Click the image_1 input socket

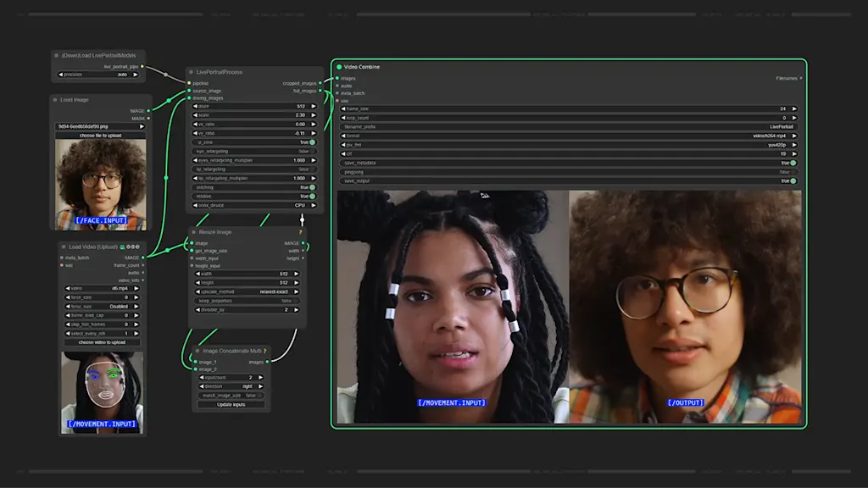click(x=196, y=362)
